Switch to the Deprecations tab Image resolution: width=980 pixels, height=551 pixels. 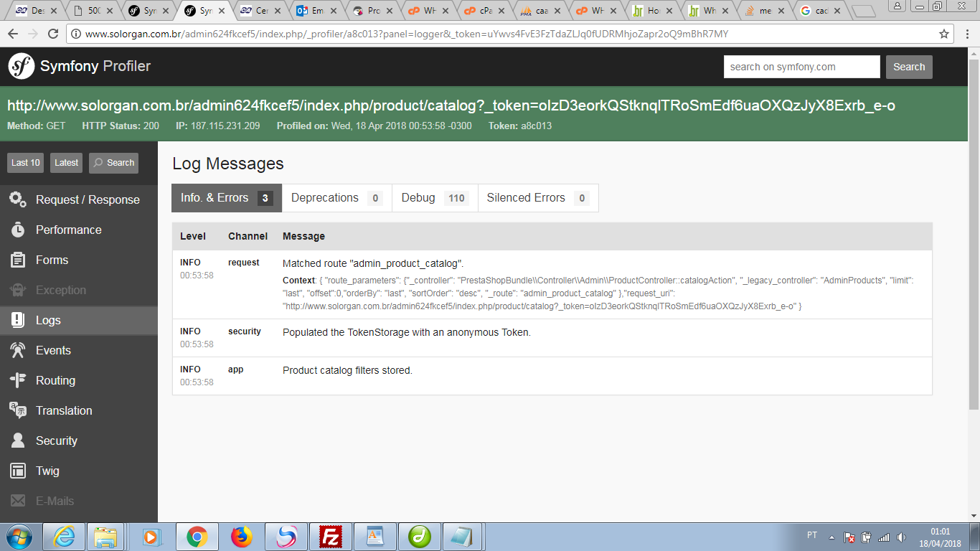tap(337, 198)
